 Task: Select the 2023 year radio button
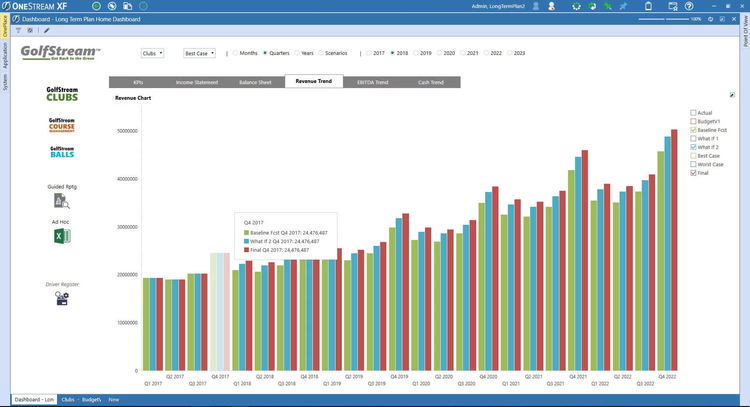pyautogui.click(x=509, y=53)
